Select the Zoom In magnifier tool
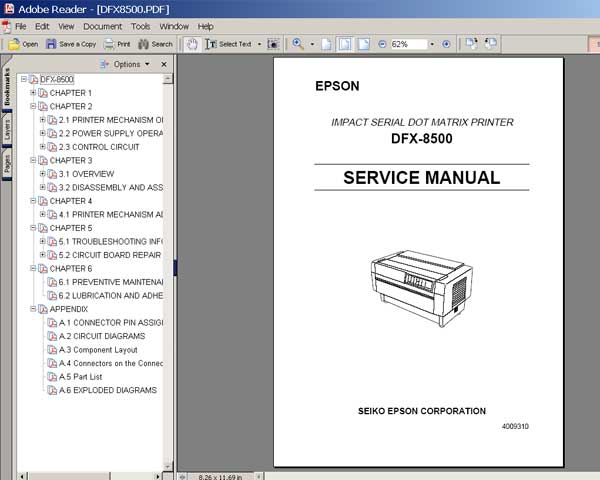This screenshot has height=480, width=600. pyautogui.click(x=298, y=44)
